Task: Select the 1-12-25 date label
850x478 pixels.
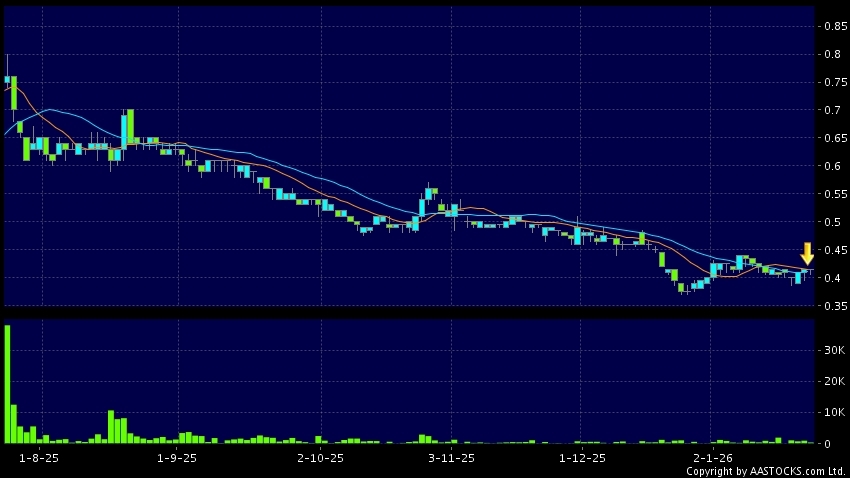Action: click(582, 458)
